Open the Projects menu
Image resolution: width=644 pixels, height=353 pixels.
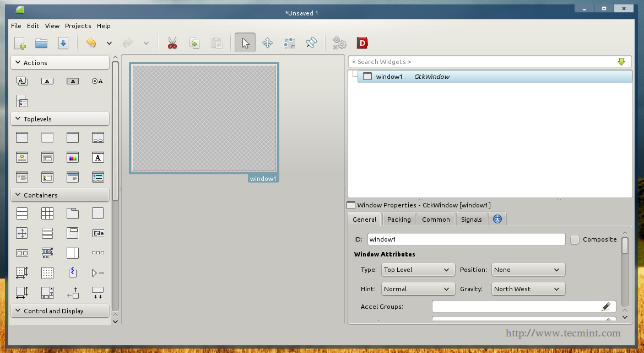(78, 26)
